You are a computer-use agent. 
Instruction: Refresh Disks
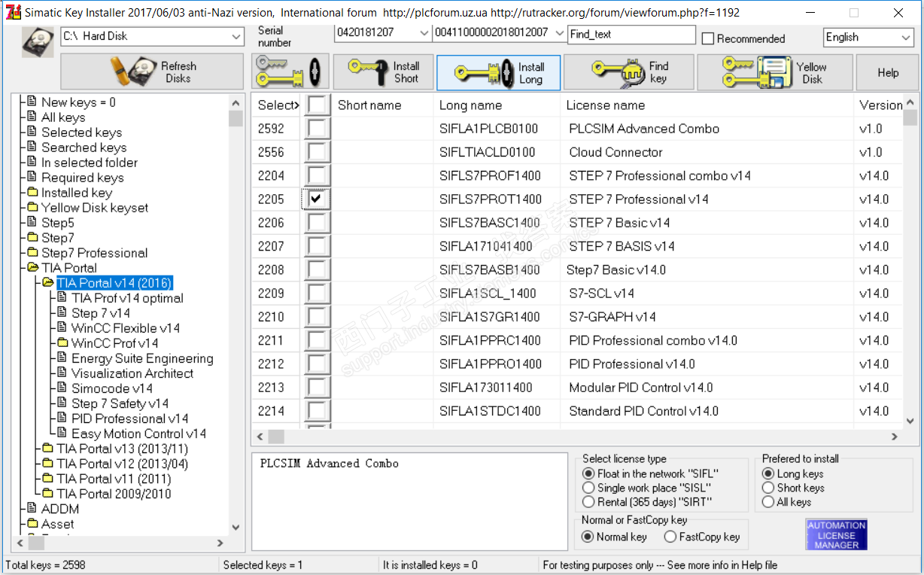153,72
